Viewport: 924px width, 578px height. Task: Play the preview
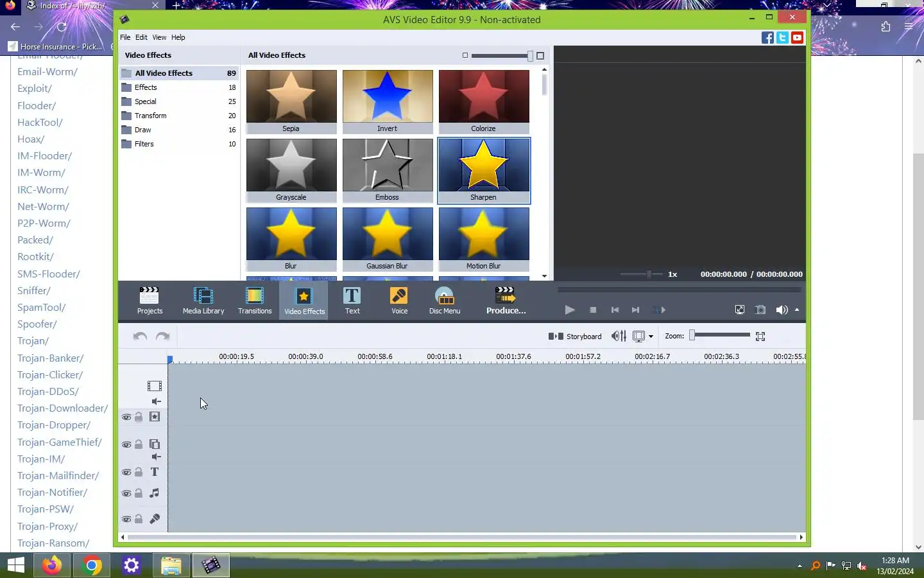pyautogui.click(x=570, y=310)
